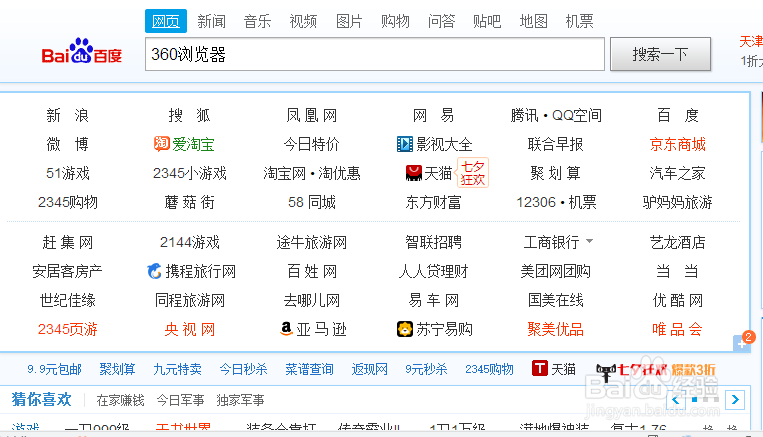The image size is (763, 437).
Task: Open the 天猫 link with cat logo
Action: click(429, 173)
